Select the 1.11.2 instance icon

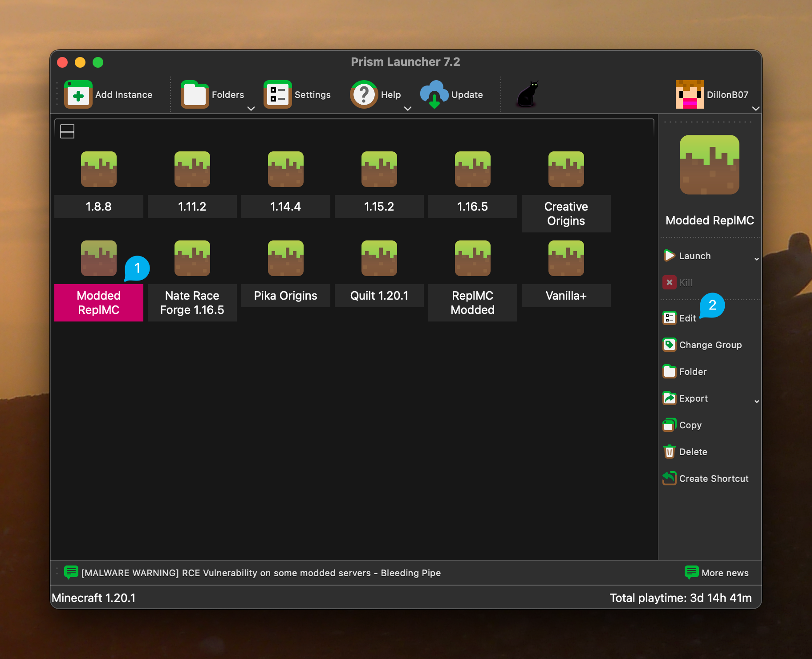(192, 169)
